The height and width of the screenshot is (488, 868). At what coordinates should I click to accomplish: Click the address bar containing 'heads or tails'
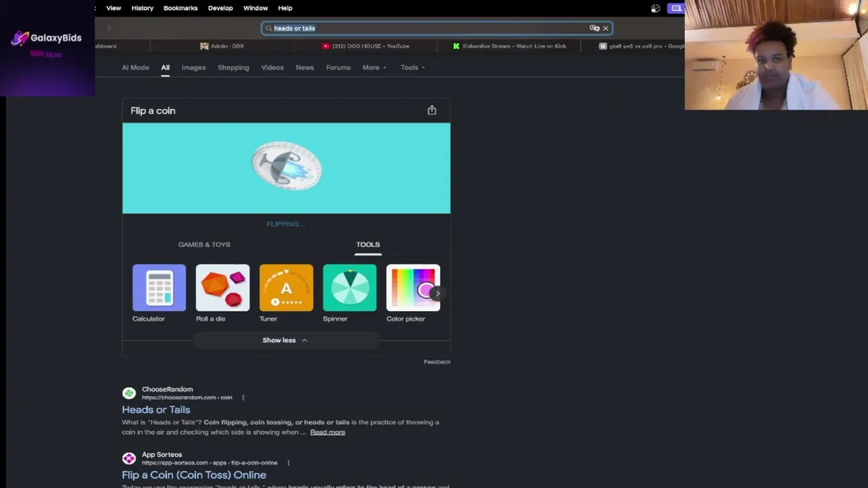click(437, 28)
